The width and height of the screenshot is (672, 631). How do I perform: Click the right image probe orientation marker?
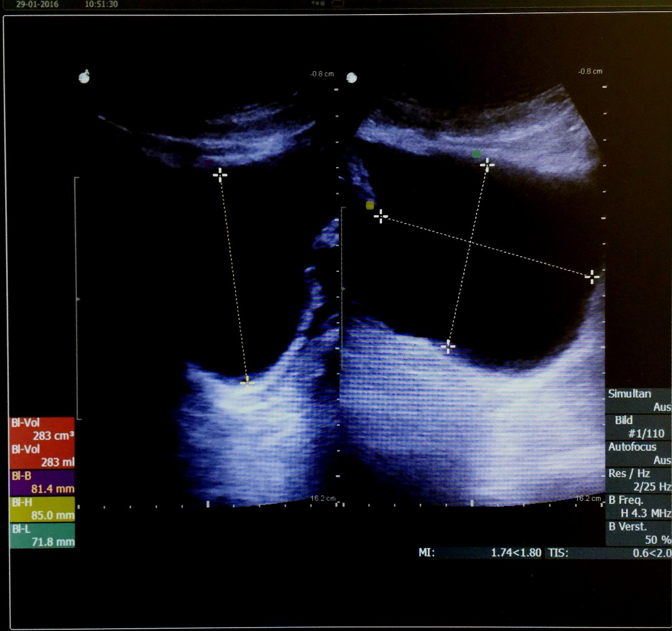pos(352,77)
